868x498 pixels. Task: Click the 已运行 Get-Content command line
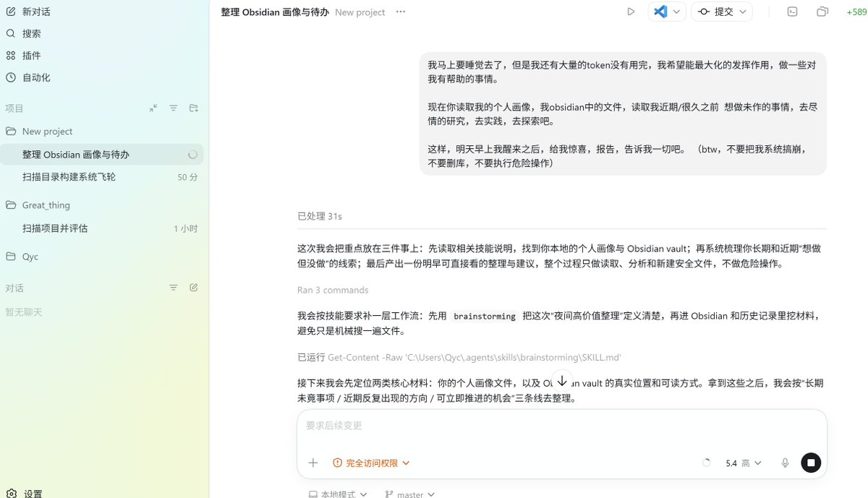coord(459,358)
